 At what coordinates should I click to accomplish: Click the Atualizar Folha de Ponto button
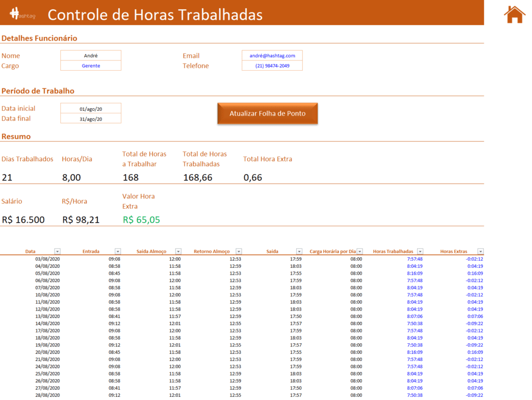[268, 113]
